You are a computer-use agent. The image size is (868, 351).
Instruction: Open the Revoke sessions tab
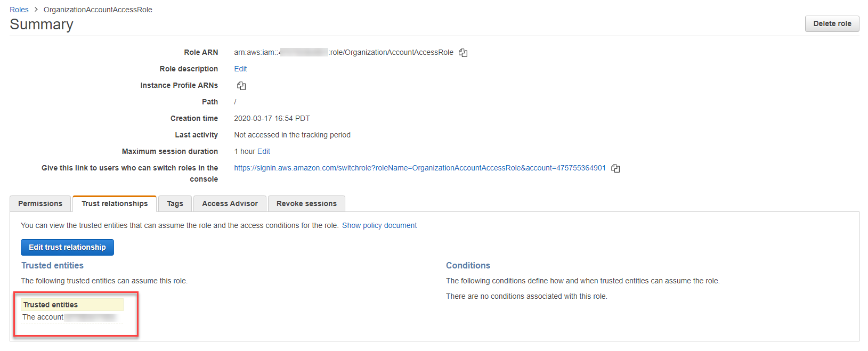[x=306, y=203]
